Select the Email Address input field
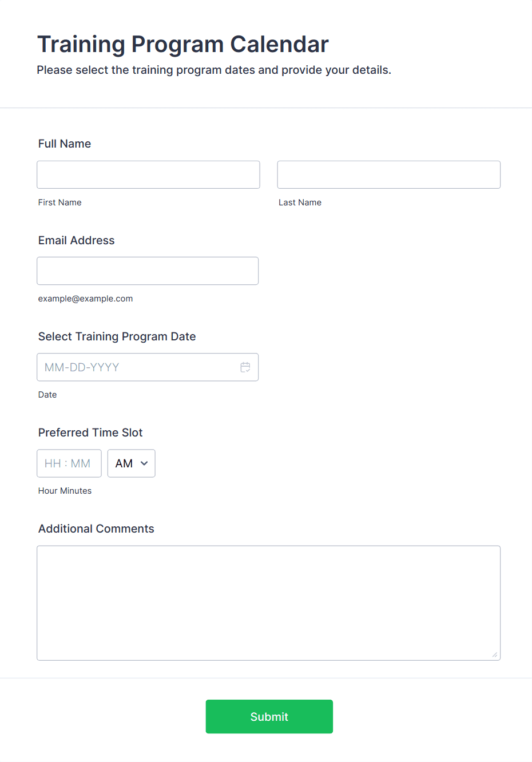The height and width of the screenshot is (762, 532). tap(148, 271)
